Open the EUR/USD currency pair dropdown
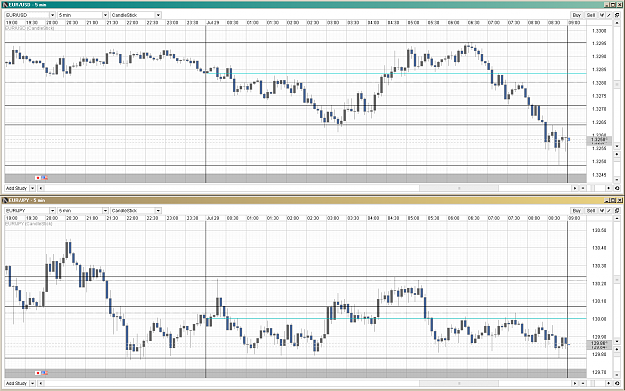This screenshot has width=625, height=391. tap(30, 15)
